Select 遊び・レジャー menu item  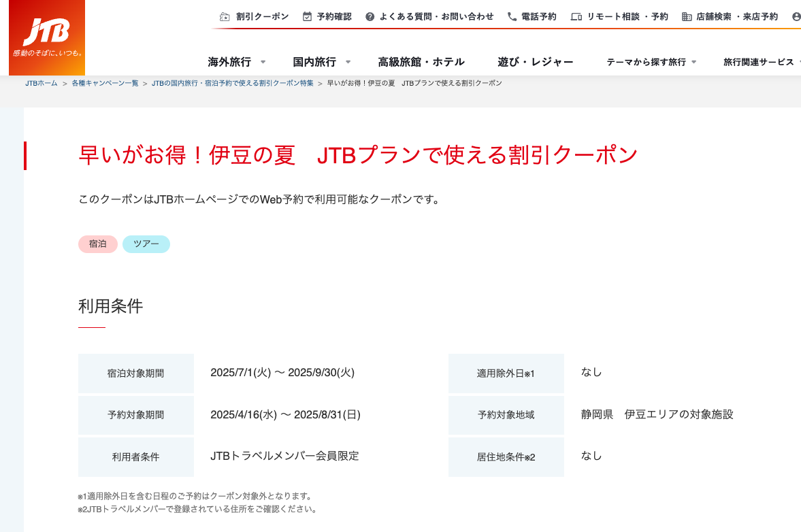[x=536, y=63]
